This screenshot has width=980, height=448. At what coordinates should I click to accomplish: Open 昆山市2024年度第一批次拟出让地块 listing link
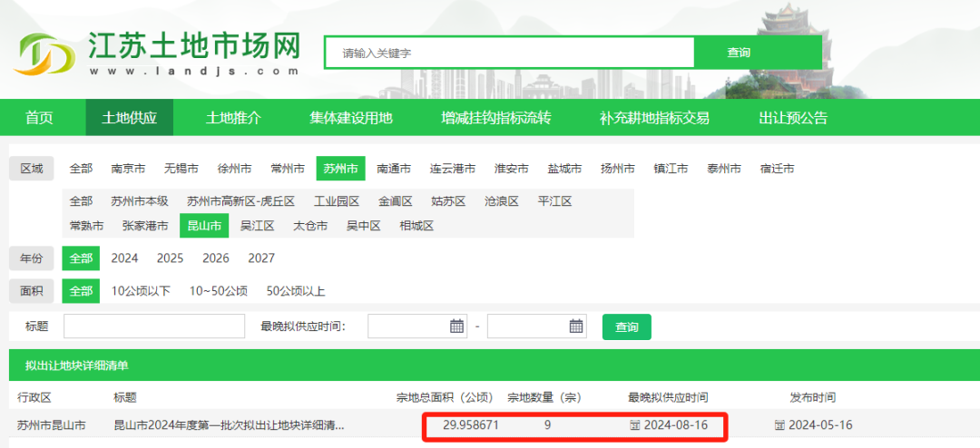229,424
